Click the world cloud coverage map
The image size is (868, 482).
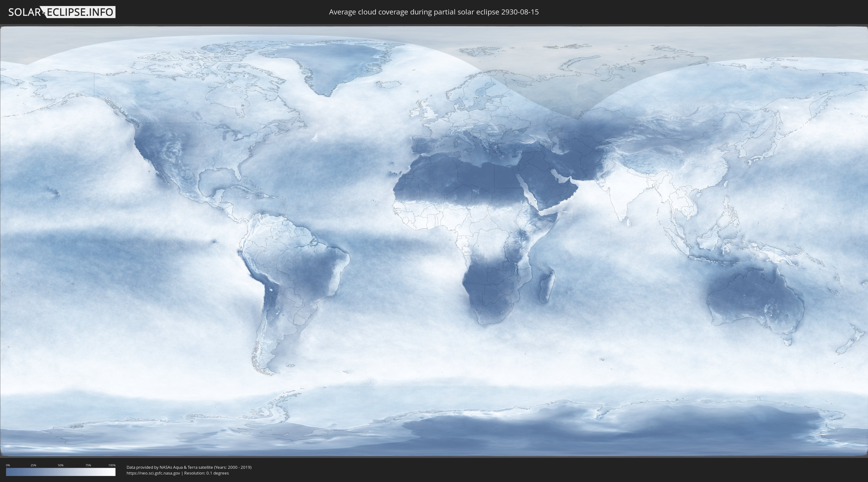[x=434, y=241]
